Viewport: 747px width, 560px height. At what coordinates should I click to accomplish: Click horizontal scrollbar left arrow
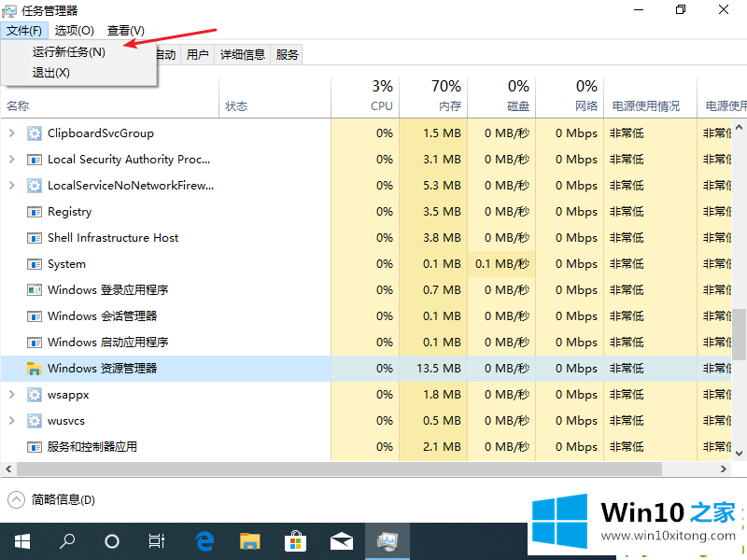click(x=8, y=469)
